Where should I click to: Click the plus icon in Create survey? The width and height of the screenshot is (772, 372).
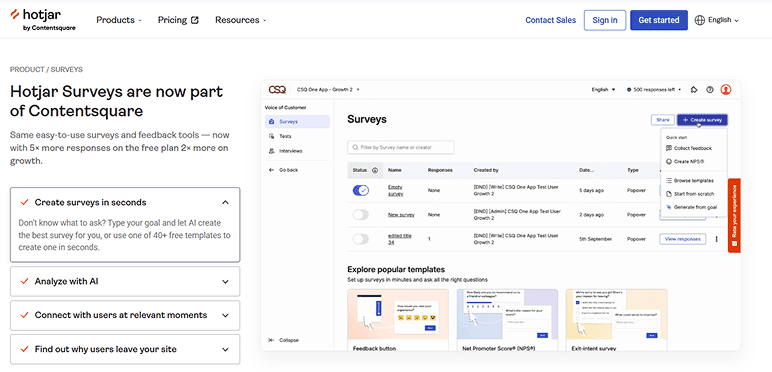pos(685,120)
